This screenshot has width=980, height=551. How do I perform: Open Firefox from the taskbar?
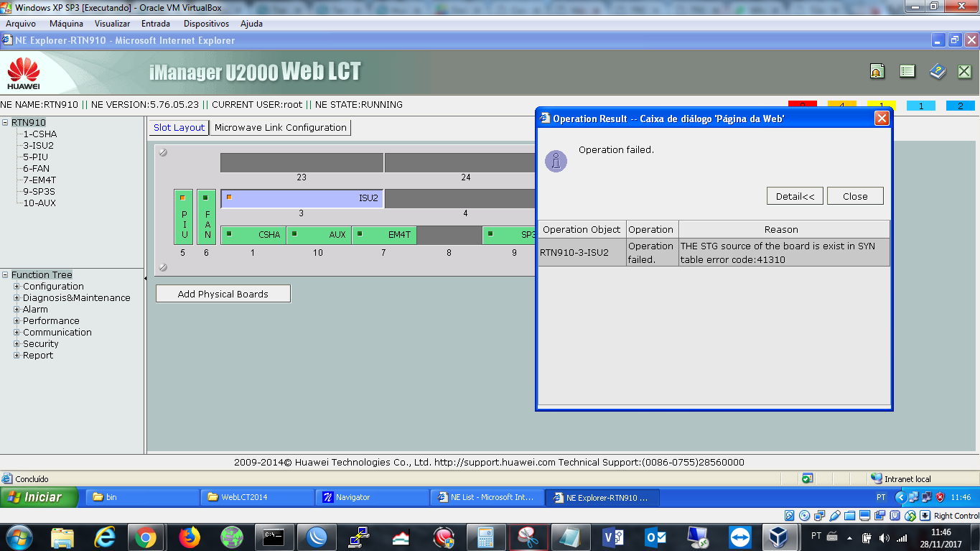[190, 537]
